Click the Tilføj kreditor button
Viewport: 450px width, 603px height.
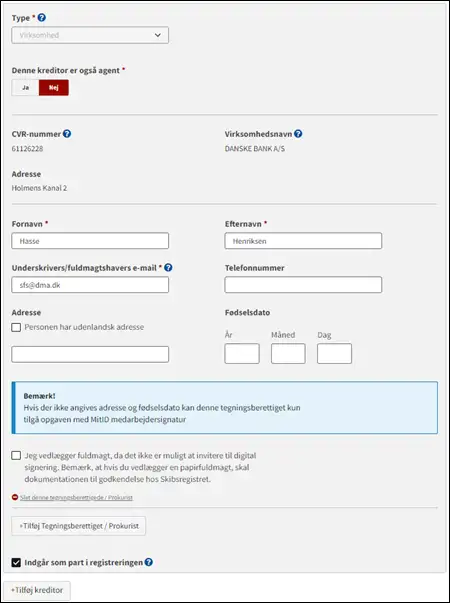point(37,590)
